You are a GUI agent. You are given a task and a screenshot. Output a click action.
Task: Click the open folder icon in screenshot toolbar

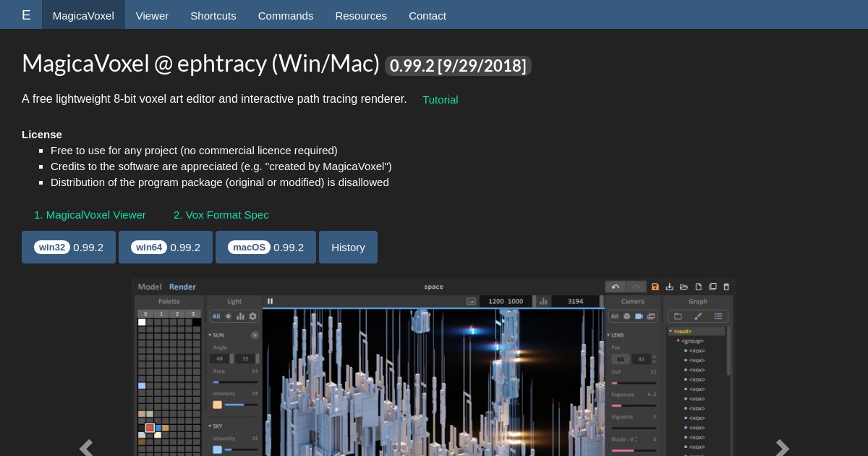pyautogui.click(x=684, y=287)
